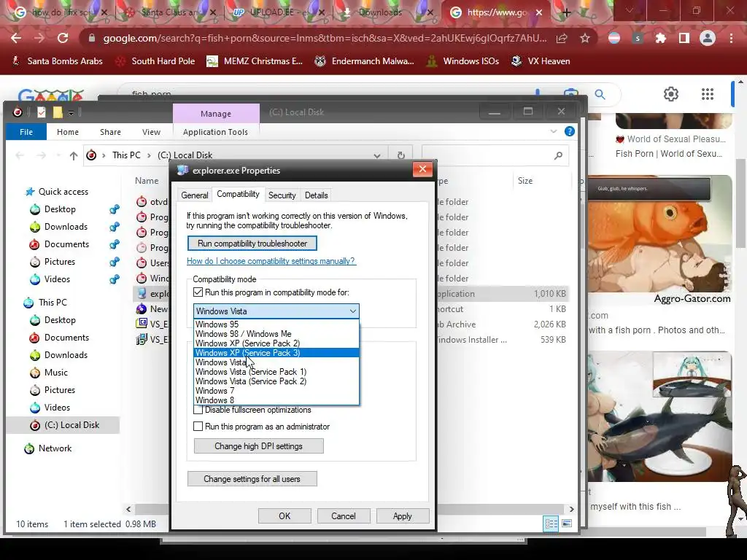The image size is (747, 560).
Task: Open How do I choose compatibility settings link
Action: pos(271,261)
